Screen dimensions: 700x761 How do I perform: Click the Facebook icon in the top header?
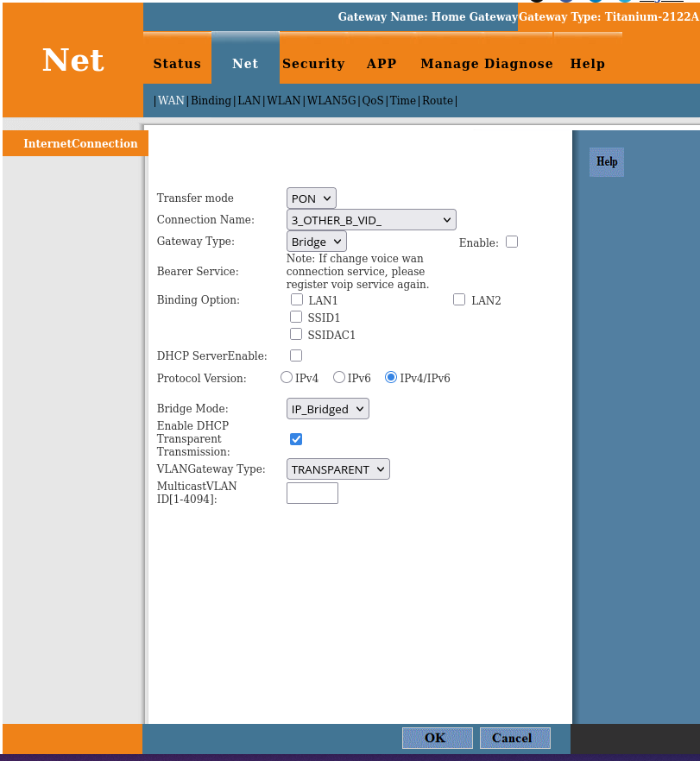click(x=565, y=4)
